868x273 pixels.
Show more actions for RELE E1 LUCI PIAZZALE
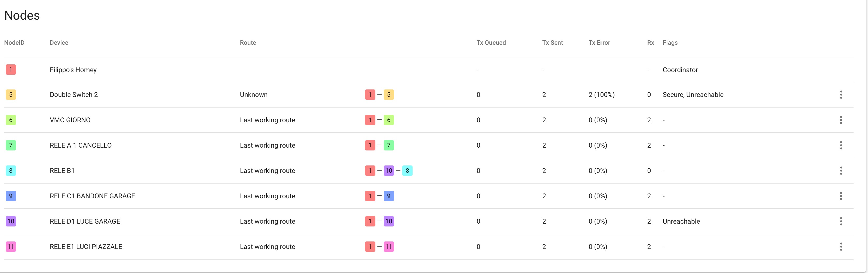[841, 247]
